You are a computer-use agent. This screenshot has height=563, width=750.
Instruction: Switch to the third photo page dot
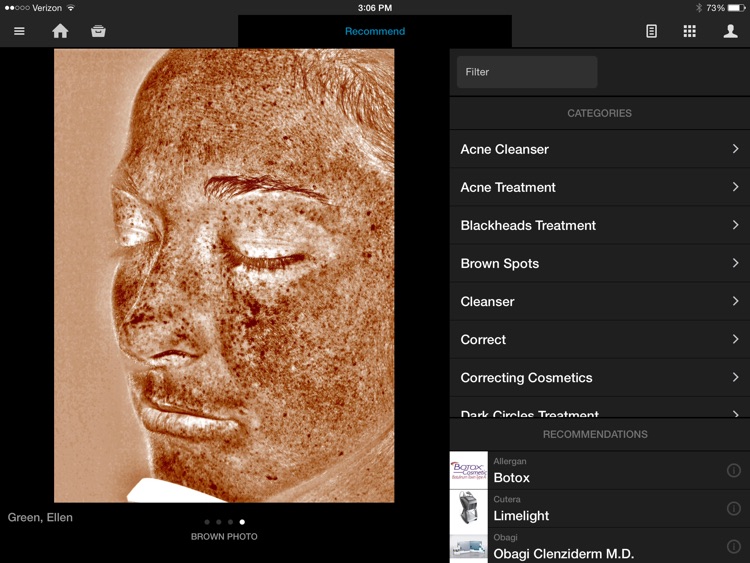click(x=231, y=522)
